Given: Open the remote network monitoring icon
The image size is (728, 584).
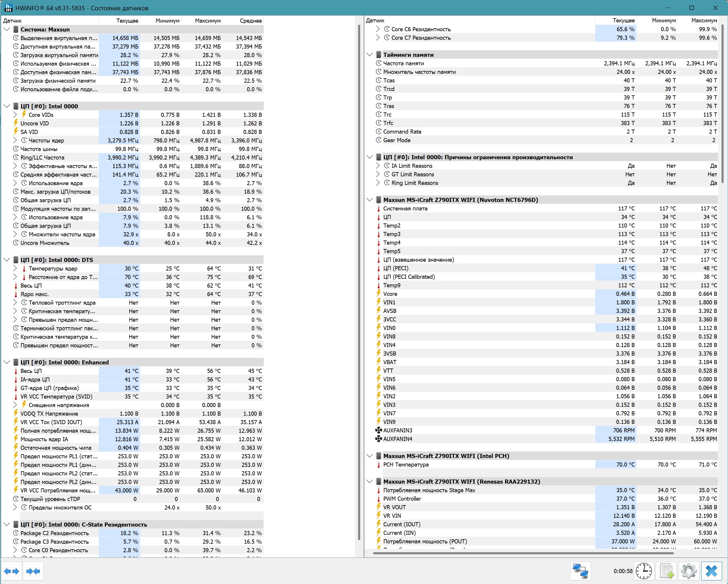Looking at the screenshot, I should point(581,571).
